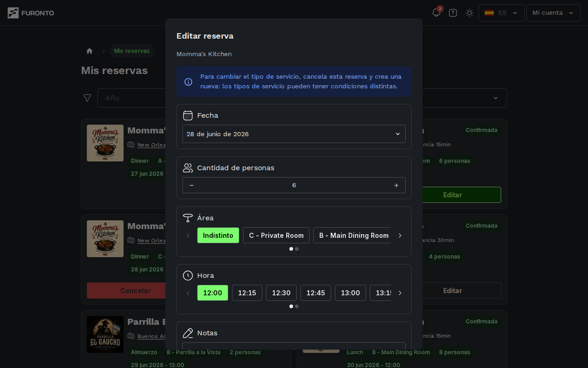Click the Furonto logo
The width and height of the screenshot is (588, 368).
31,13
